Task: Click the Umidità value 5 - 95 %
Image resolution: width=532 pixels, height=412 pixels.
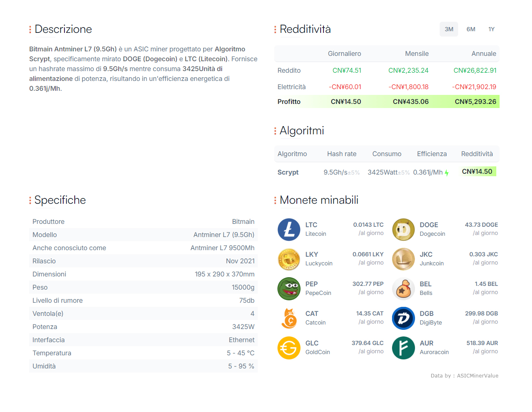Action: [x=241, y=366]
